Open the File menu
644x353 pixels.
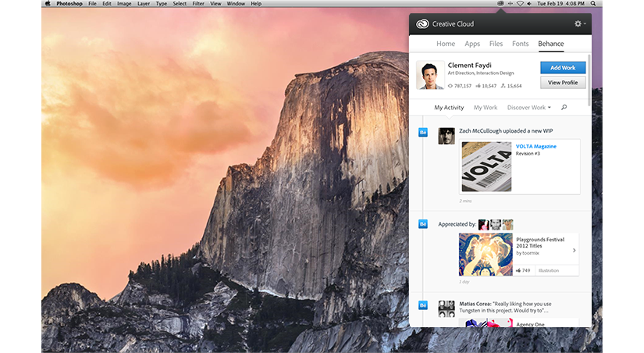pos(92,3)
